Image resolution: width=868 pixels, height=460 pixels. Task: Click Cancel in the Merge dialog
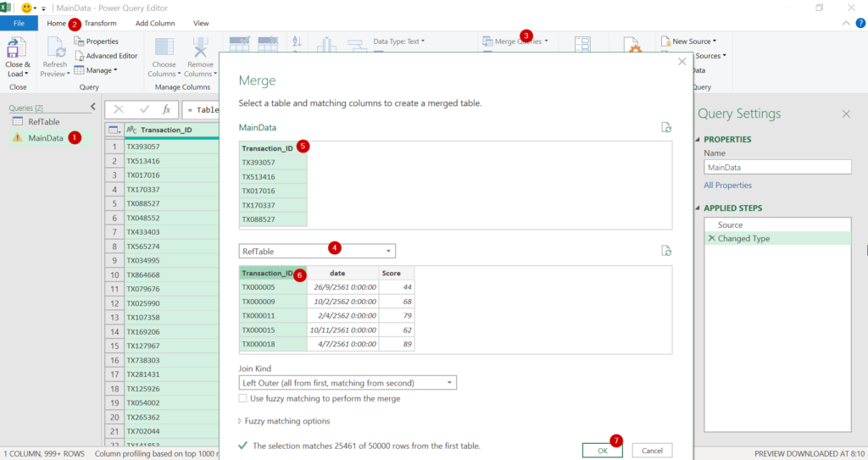[652, 451]
